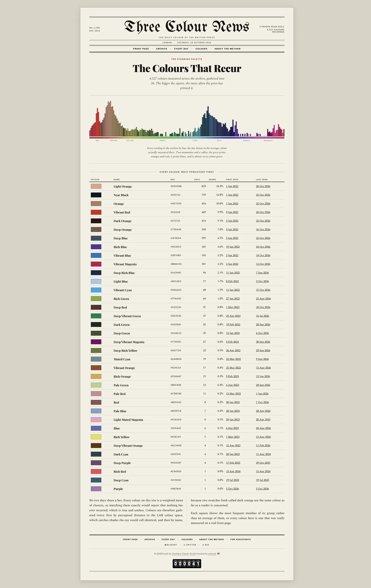
Task: Open Pale Red's last seen 1 Jun 2026
Action: 262,394
